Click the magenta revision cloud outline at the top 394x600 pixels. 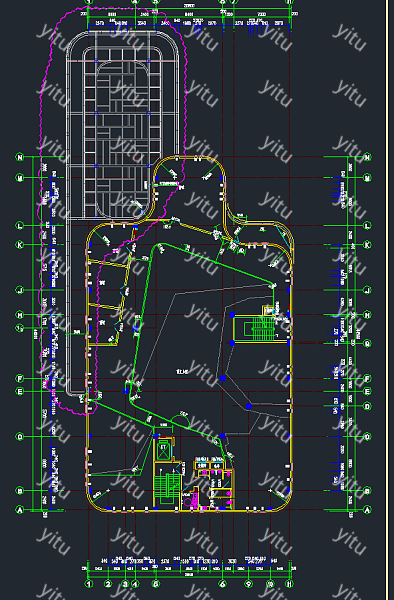point(112,210)
